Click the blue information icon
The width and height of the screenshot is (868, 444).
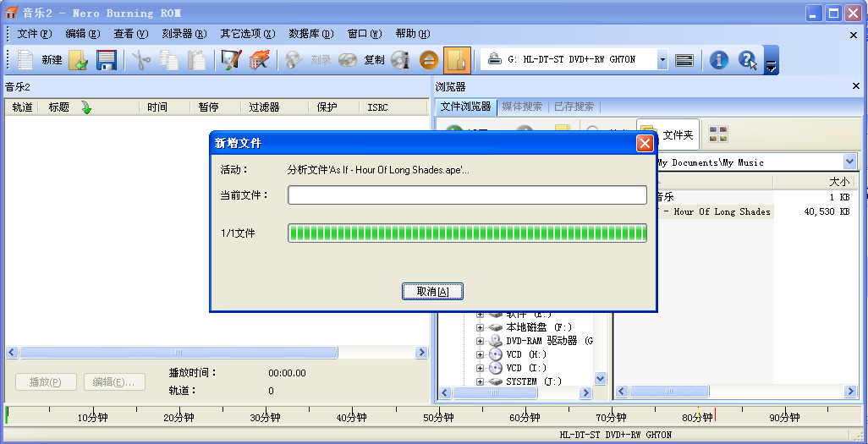click(x=718, y=60)
